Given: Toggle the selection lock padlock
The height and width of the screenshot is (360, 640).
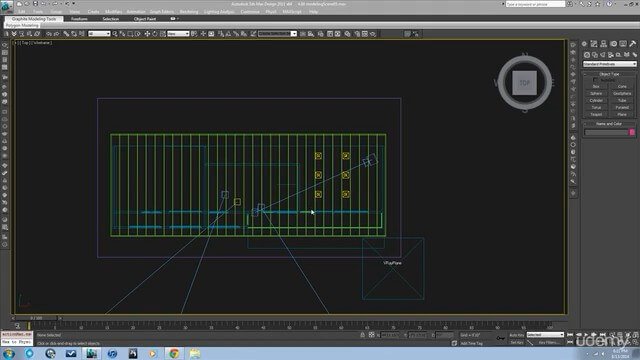Looking at the screenshot, I should (x=362, y=335).
